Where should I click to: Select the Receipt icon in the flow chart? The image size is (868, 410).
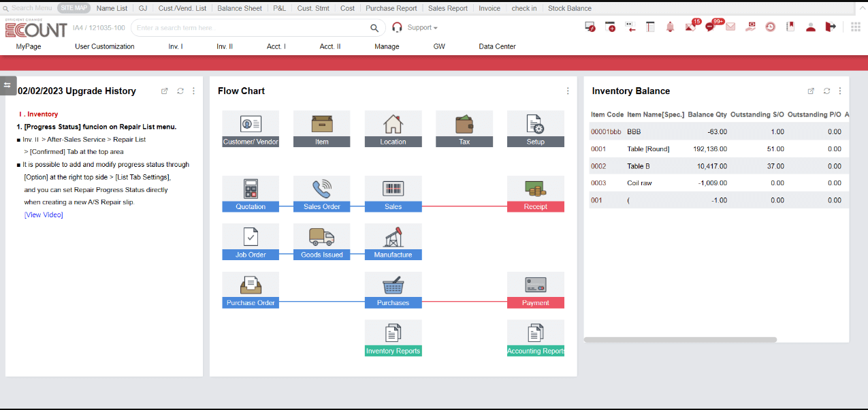click(x=535, y=193)
